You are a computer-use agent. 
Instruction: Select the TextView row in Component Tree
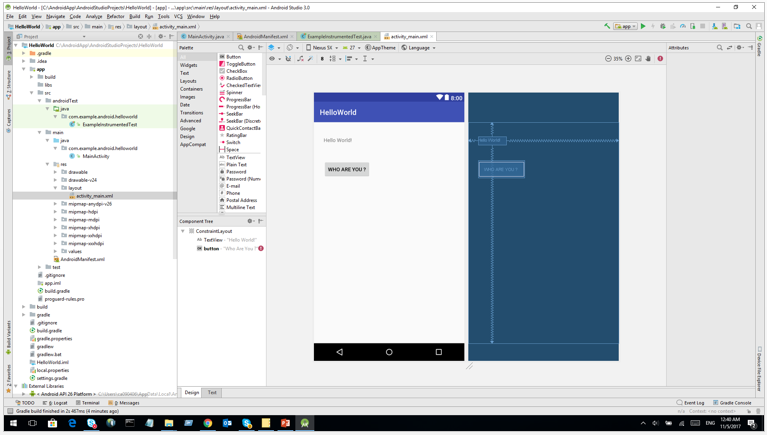pyautogui.click(x=226, y=240)
